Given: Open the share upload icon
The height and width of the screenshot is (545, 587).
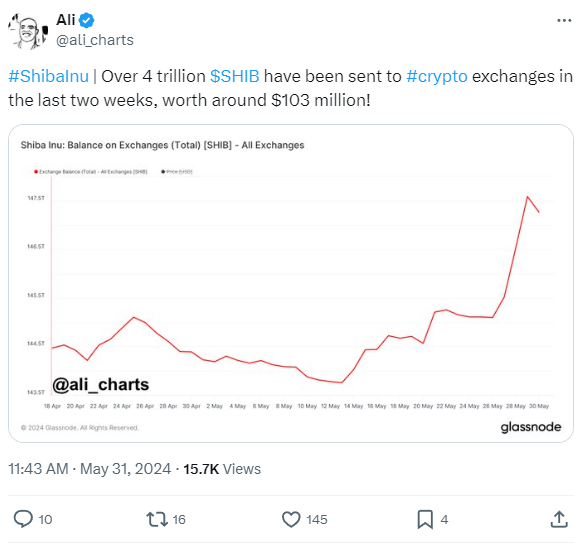Looking at the screenshot, I should (x=559, y=519).
